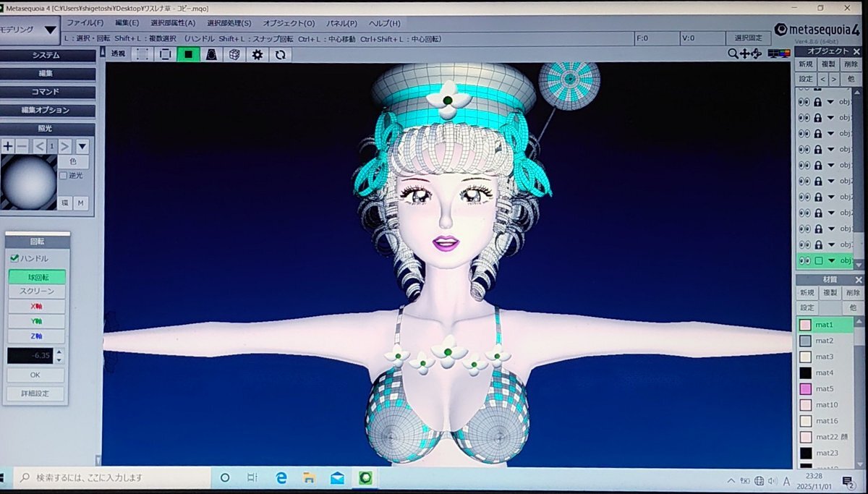Image resolution: width=868 pixels, height=494 pixels.
Task: Select Y軸 rotation axis
Action: [x=36, y=321]
